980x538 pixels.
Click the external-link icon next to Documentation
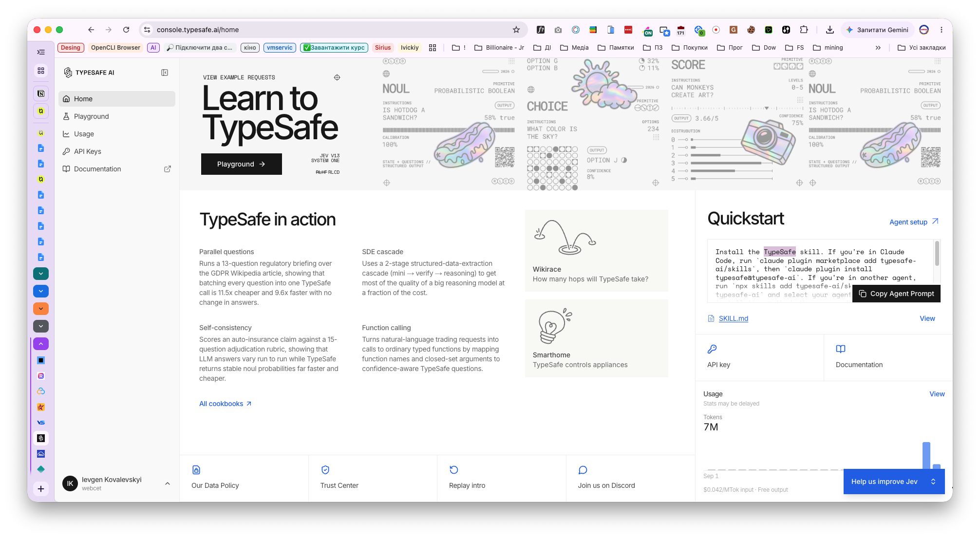point(168,169)
